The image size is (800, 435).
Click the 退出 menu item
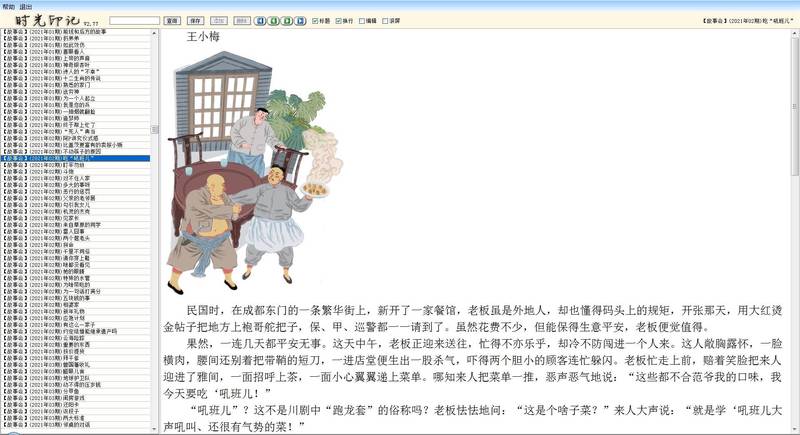pos(26,7)
